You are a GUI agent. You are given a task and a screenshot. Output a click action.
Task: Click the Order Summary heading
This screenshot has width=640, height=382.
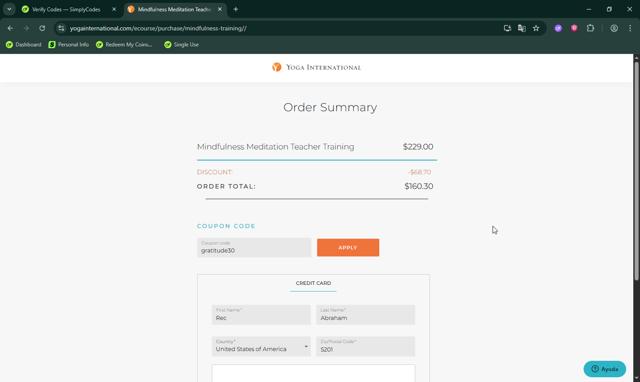pyautogui.click(x=330, y=107)
